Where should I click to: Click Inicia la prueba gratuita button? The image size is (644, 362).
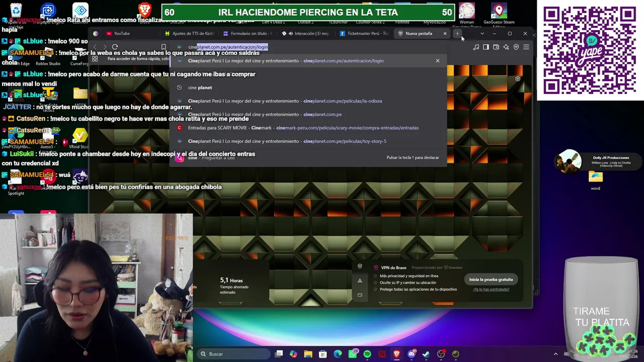[x=491, y=280]
